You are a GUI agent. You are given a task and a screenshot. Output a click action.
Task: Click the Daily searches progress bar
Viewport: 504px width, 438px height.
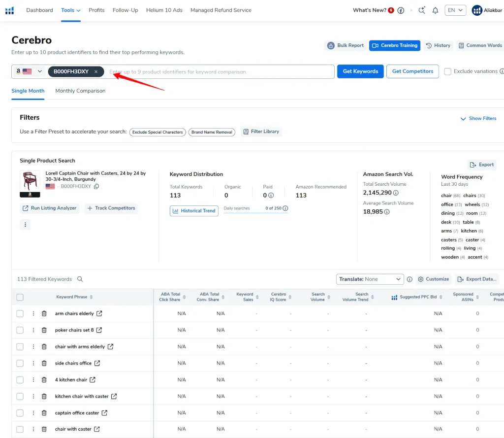point(255,213)
